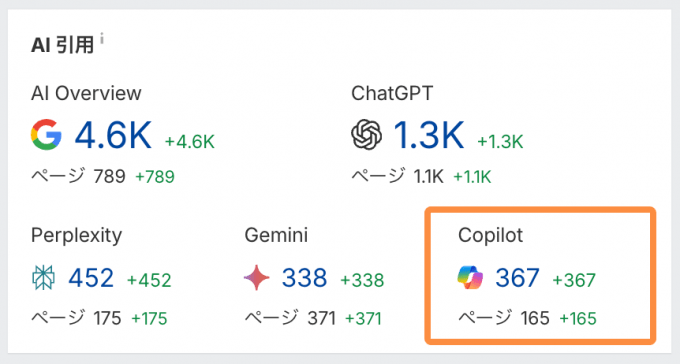Image resolution: width=680 pixels, height=364 pixels.
Task: Select the Perplexity pages count 175
Action: pyautogui.click(x=107, y=318)
